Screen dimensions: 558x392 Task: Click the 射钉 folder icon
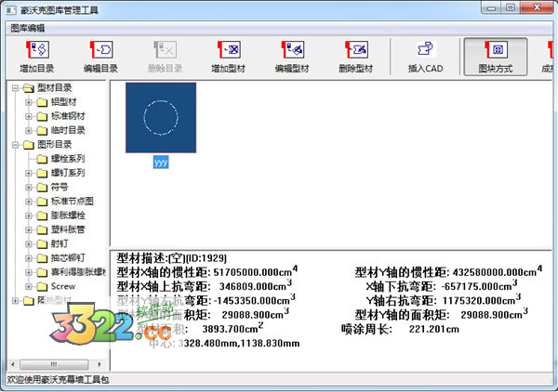pos(43,243)
